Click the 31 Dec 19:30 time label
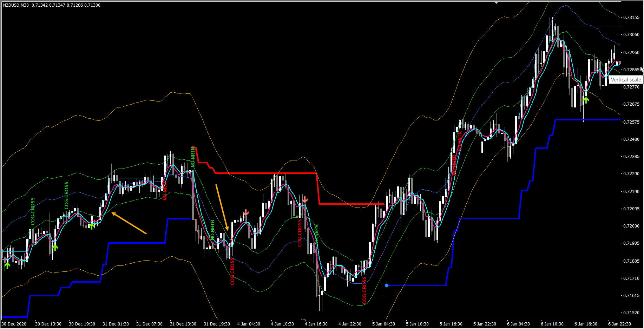This screenshot has height=329, width=644. 217,324
